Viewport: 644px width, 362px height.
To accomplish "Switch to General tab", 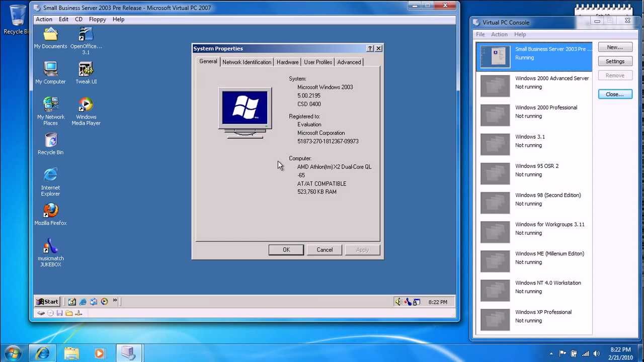I will (x=208, y=61).
